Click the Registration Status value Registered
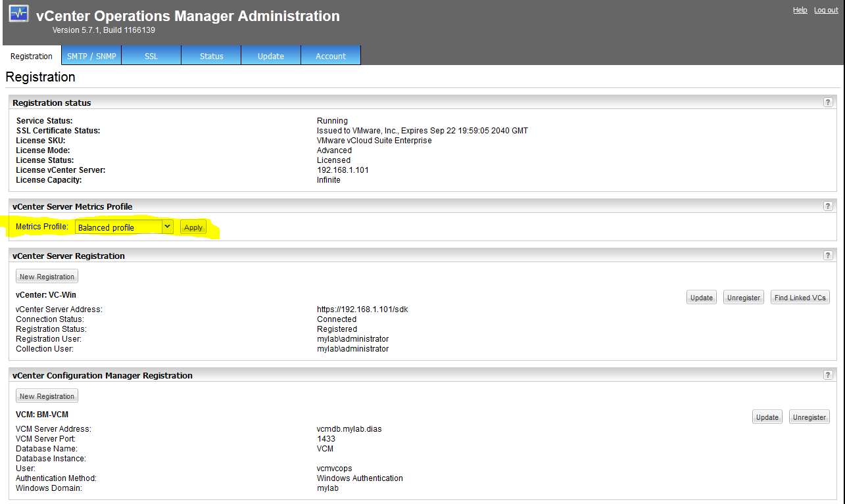Screen dimensions: 845x504 [337, 329]
